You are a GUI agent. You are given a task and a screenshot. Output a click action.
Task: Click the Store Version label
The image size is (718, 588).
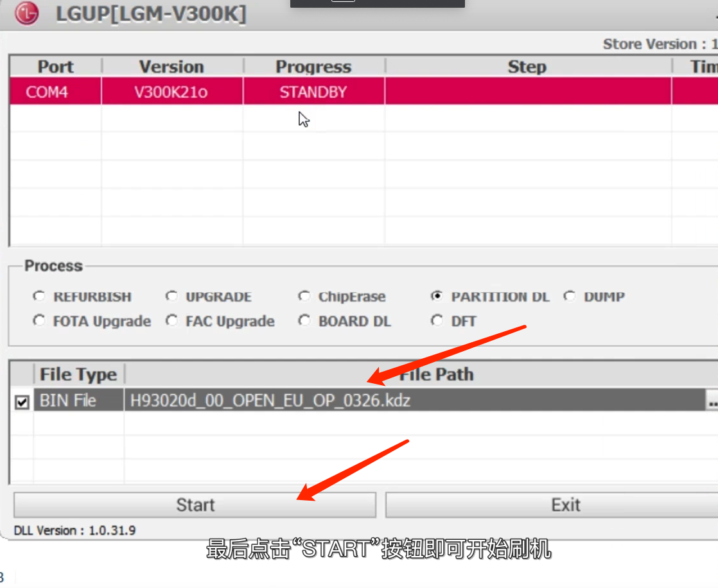coord(660,44)
